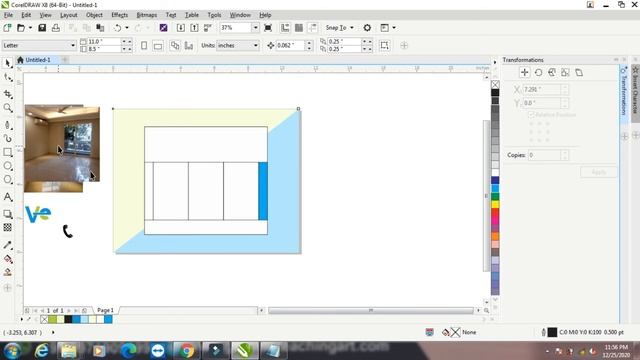Click the Apply button in Transformations
This screenshot has width=640, height=360.
click(x=598, y=172)
